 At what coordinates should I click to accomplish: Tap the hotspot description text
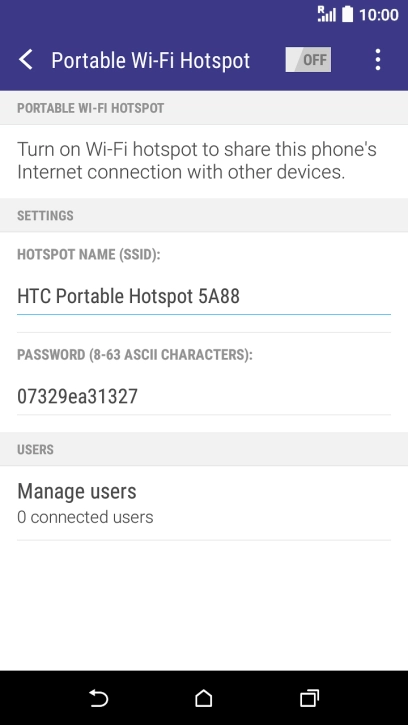coord(197,160)
